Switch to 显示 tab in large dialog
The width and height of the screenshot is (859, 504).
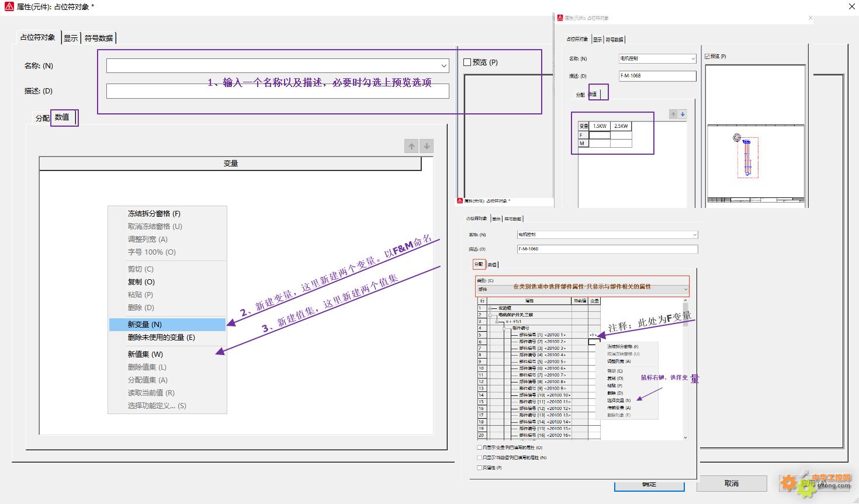tap(71, 38)
